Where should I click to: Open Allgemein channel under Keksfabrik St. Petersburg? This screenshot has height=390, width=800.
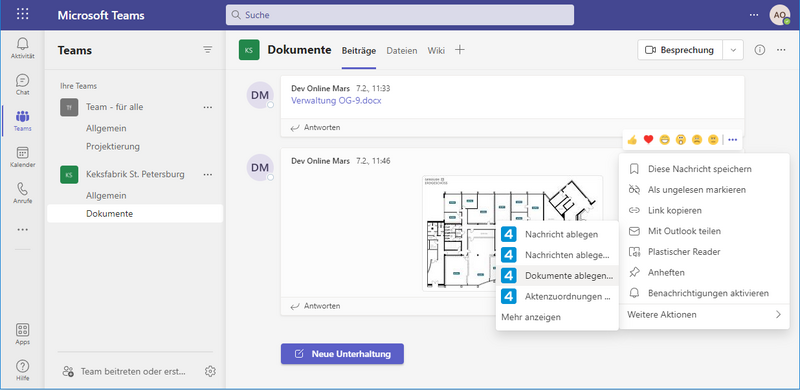pos(106,196)
